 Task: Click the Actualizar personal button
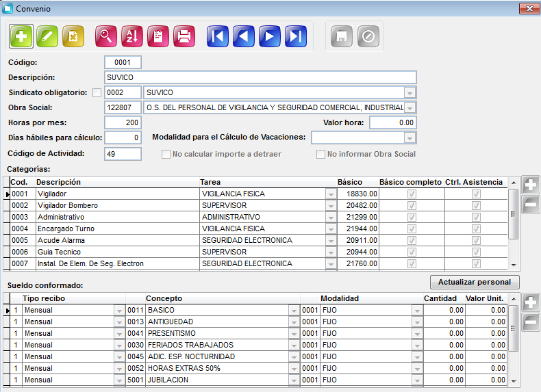coord(475,282)
